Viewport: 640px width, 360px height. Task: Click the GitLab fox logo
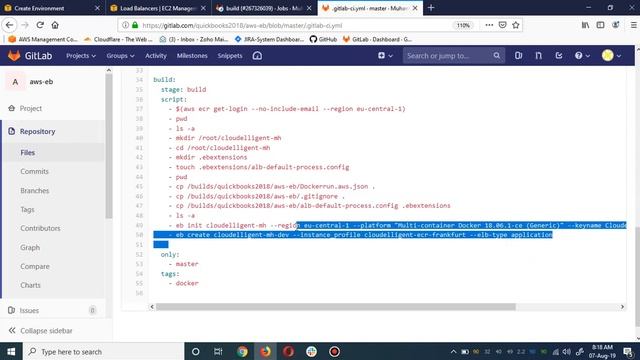point(14,56)
